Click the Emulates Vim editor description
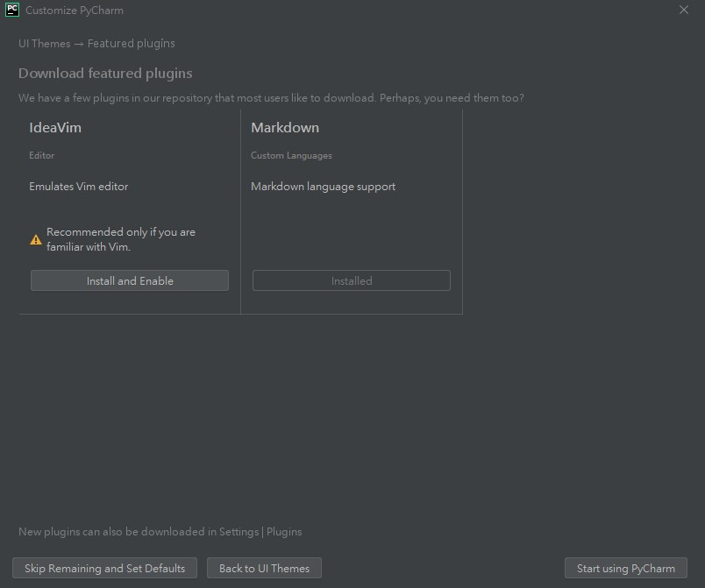This screenshot has width=705, height=588. pos(79,187)
